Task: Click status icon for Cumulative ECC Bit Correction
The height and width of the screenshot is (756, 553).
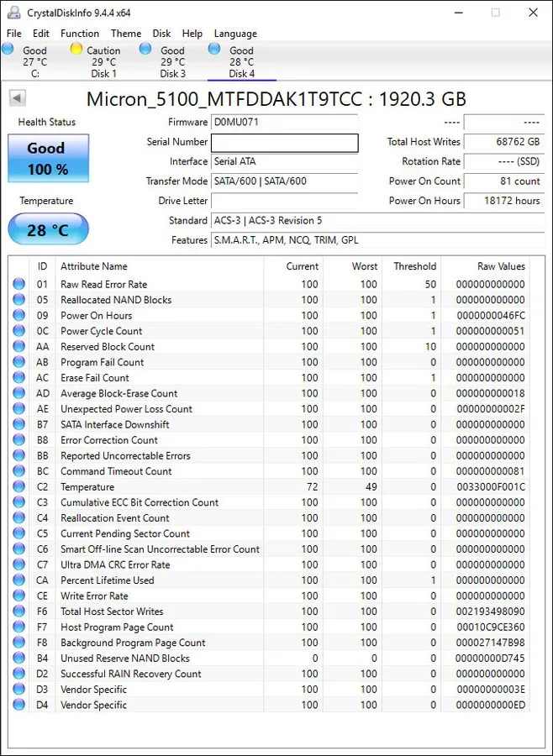Action: coord(18,502)
